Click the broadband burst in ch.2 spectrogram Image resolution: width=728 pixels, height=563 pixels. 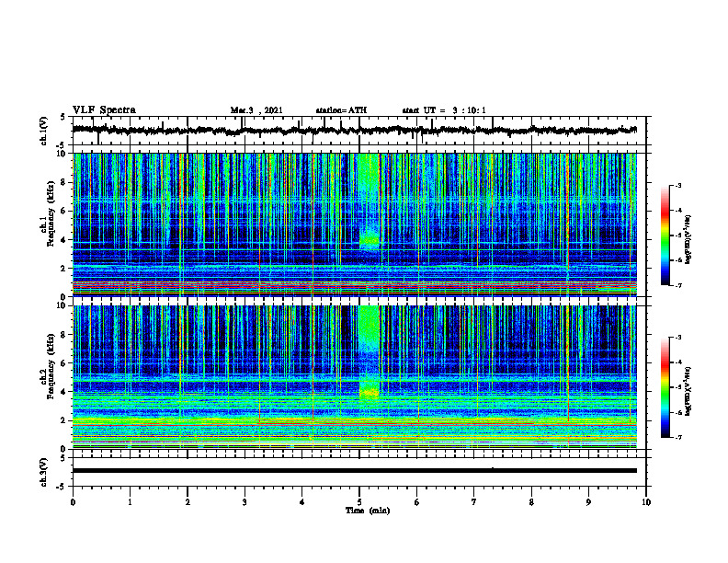coord(370,352)
